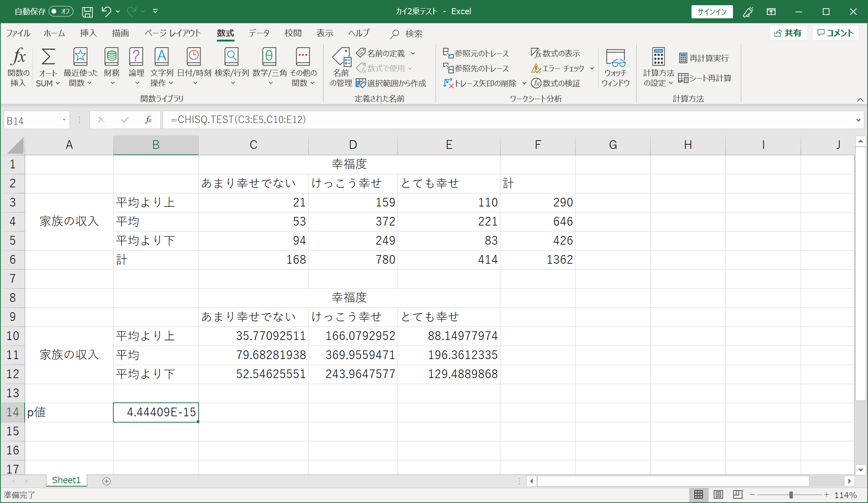Open the Undo history dropdown arrow
The height and width of the screenshot is (503, 868).
tap(118, 12)
